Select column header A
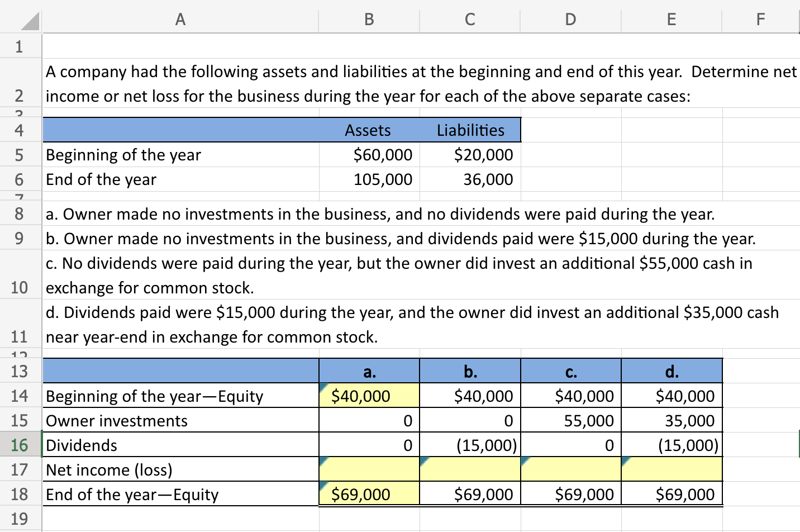 (180, 20)
